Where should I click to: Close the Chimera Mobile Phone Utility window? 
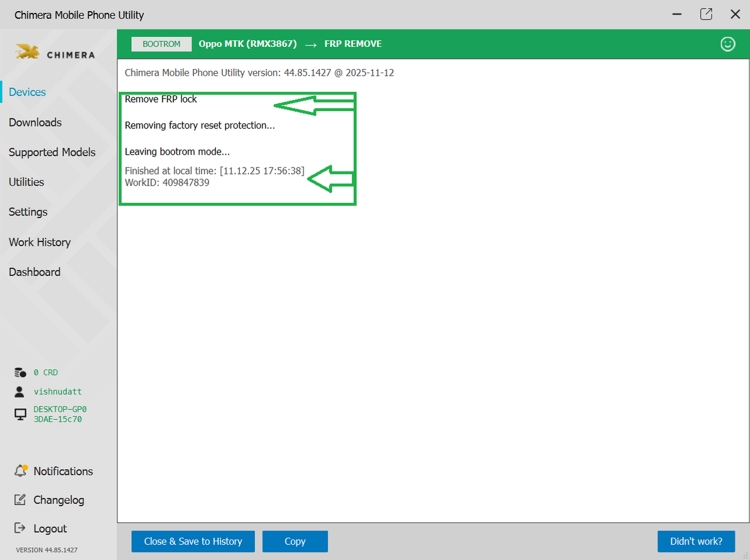735,14
